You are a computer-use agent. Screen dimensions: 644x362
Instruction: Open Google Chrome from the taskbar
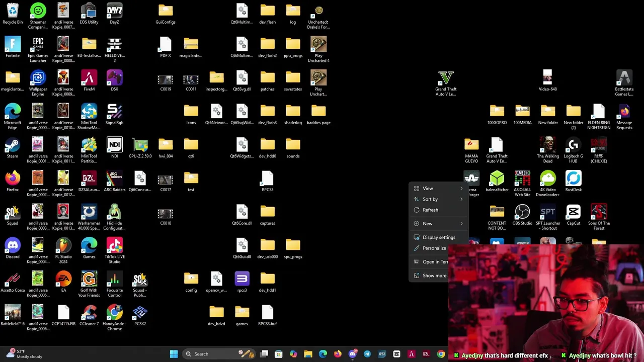pyautogui.click(x=441, y=354)
